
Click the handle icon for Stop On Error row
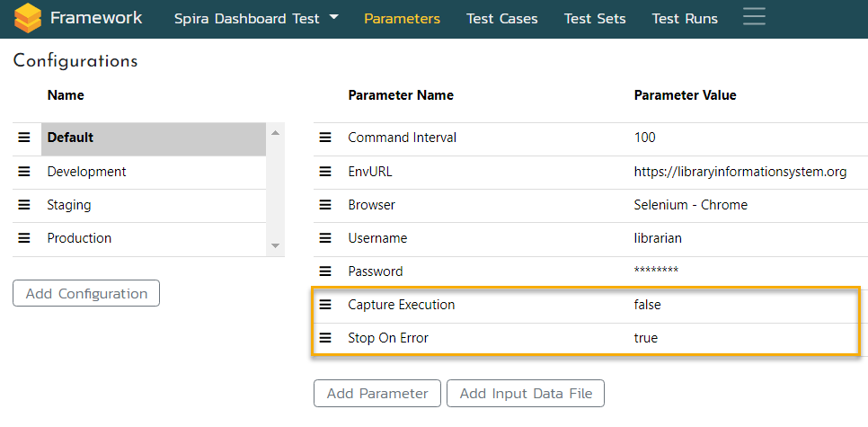[x=325, y=339]
